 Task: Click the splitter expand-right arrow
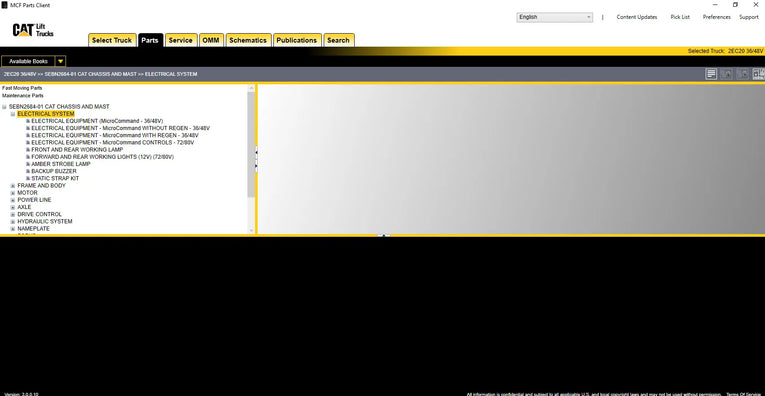click(x=256, y=166)
